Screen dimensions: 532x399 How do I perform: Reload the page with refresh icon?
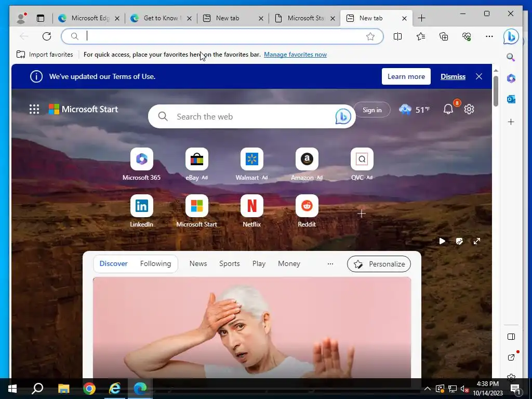(x=46, y=36)
